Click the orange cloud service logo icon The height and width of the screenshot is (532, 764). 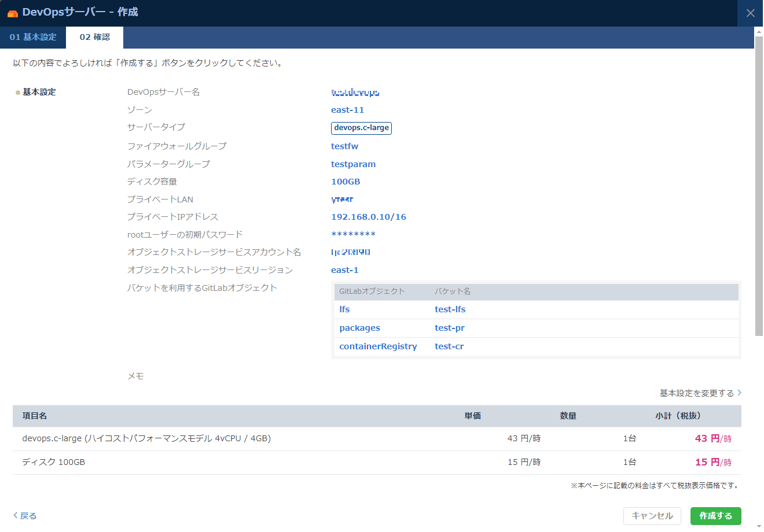[12, 13]
